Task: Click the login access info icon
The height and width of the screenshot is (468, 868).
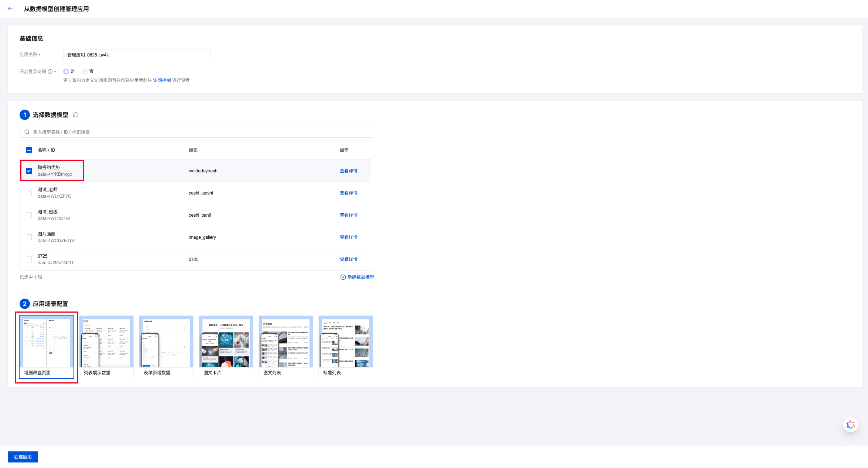Action: point(50,72)
